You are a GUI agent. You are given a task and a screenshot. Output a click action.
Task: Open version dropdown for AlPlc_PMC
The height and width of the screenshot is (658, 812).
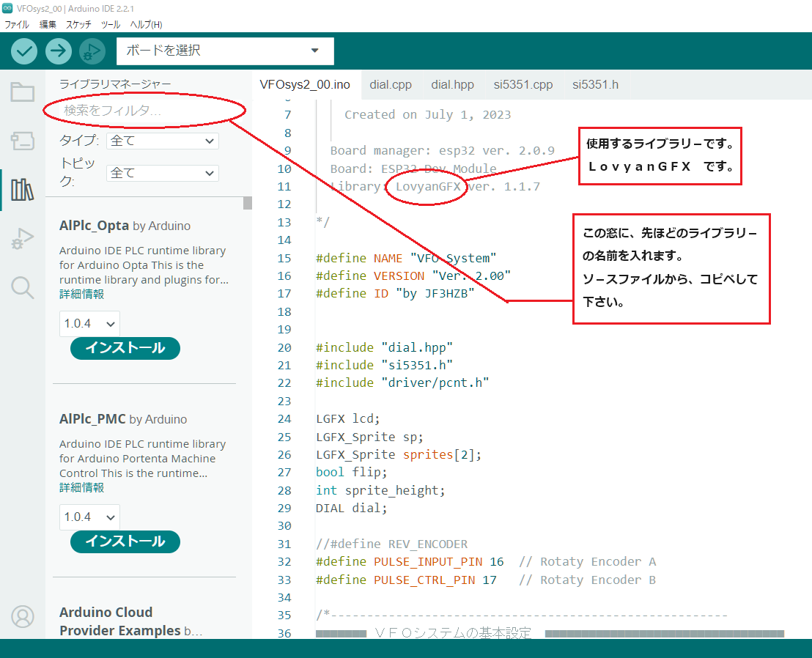pyautogui.click(x=89, y=517)
